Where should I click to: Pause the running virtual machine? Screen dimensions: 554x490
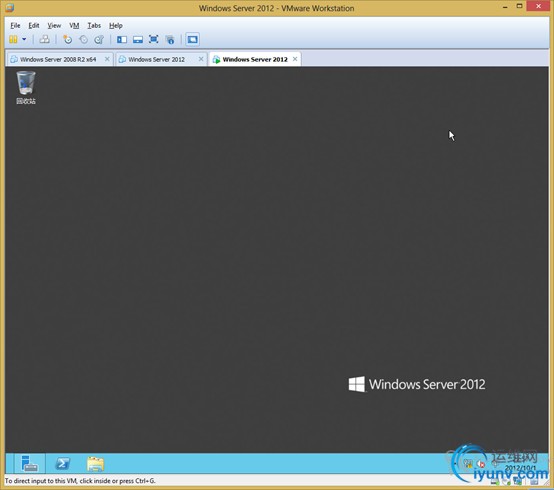[x=13, y=39]
